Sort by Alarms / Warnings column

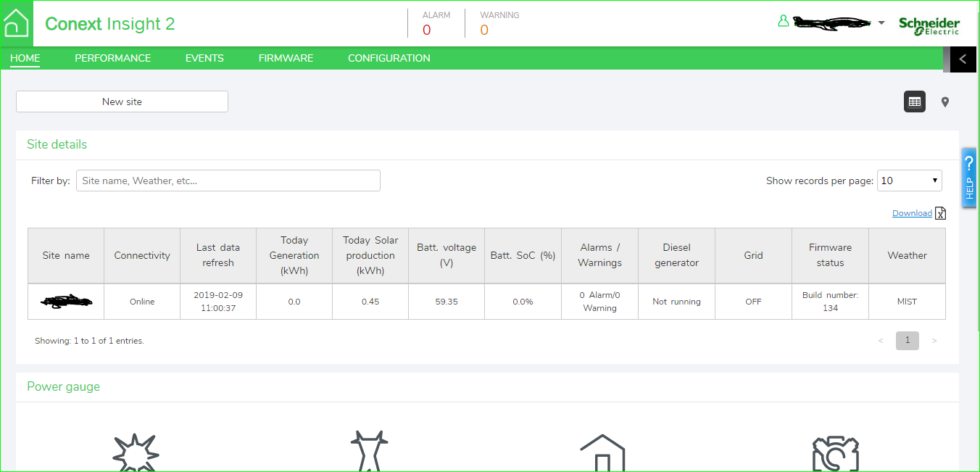coord(600,255)
